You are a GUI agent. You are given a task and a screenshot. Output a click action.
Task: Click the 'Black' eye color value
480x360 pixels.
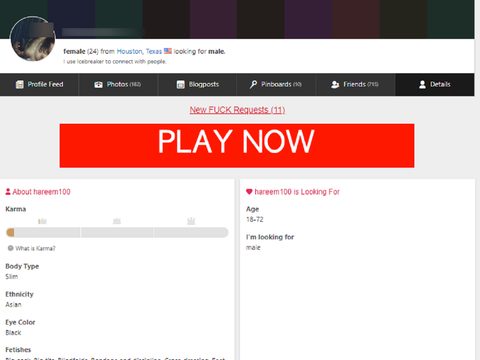point(13,332)
